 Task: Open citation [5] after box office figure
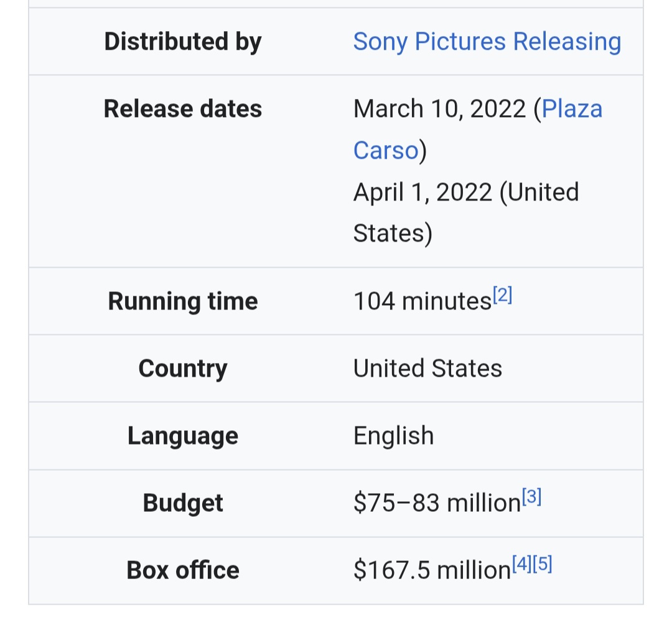pyautogui.click(x=542, y=564)
